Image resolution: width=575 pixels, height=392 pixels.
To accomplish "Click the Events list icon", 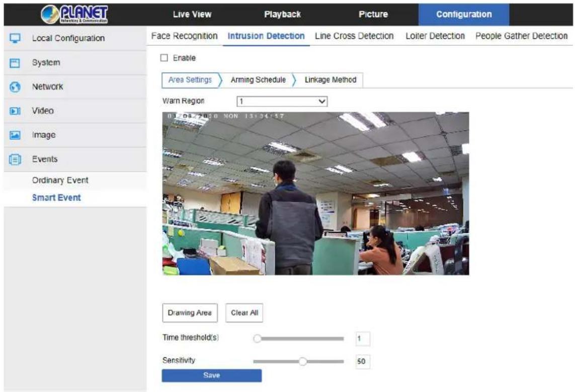I will point(15,160).
